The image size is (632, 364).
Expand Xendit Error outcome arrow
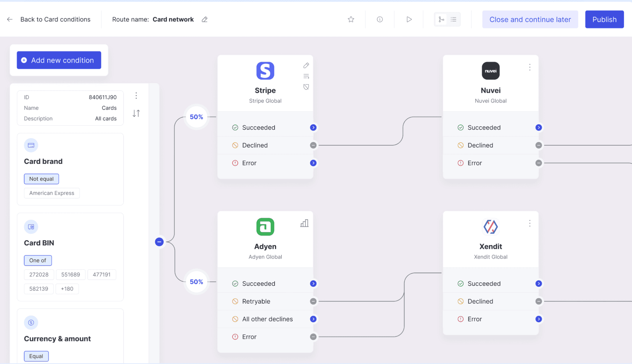539,319
